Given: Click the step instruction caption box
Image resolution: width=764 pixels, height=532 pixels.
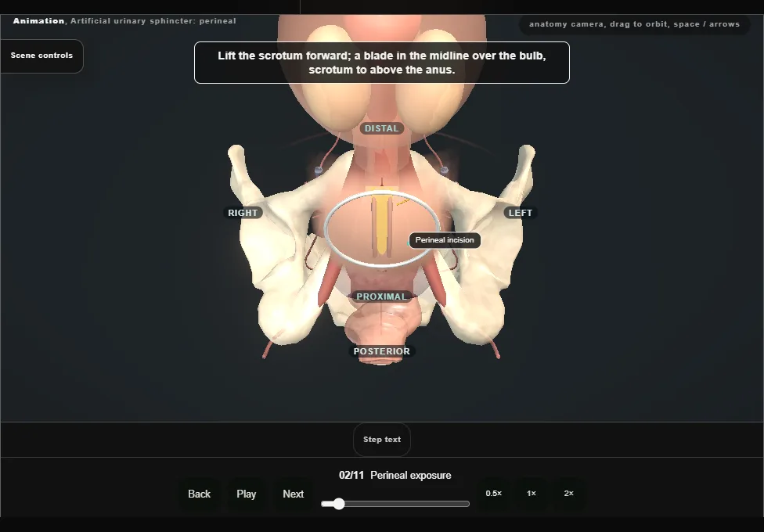Looking at the screenshot, I should (382, 63).
